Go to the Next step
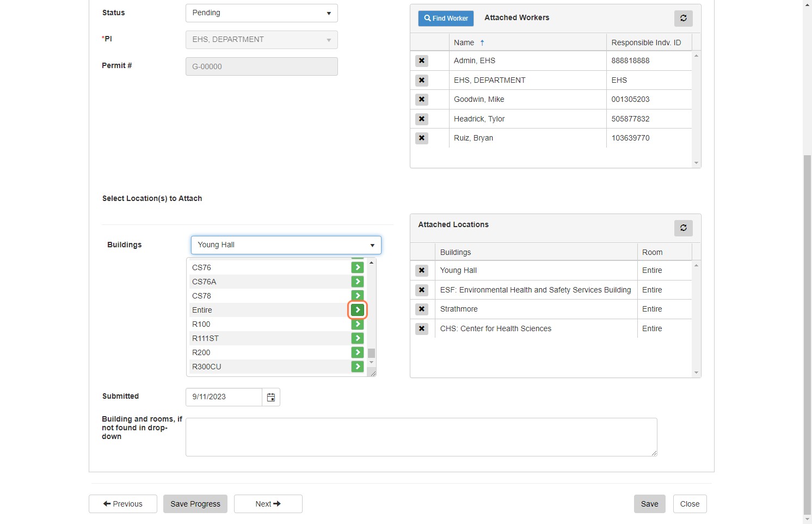The width and height of the screenshot is (812, 524). click(x=268, y=504)
